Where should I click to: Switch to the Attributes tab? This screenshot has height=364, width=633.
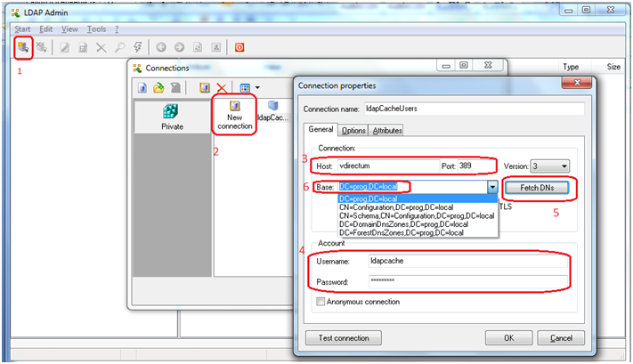pyautogui.click(x=387, y=130)
